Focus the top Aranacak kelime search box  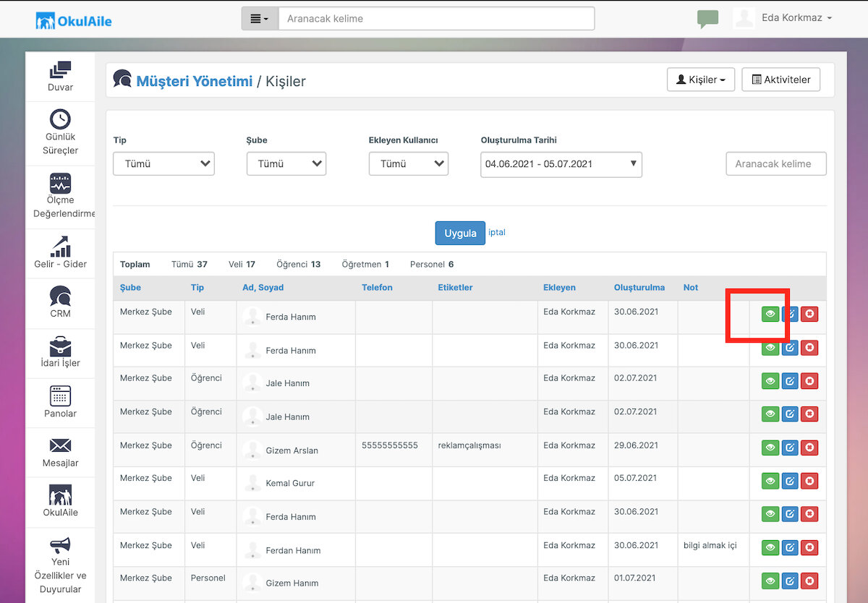tap(436, 19)
